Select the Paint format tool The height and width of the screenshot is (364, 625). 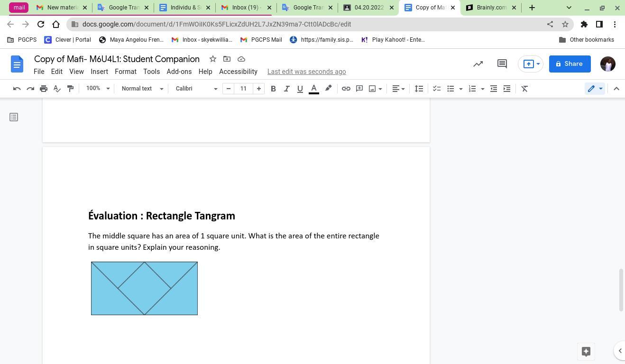tap(70, 89)
